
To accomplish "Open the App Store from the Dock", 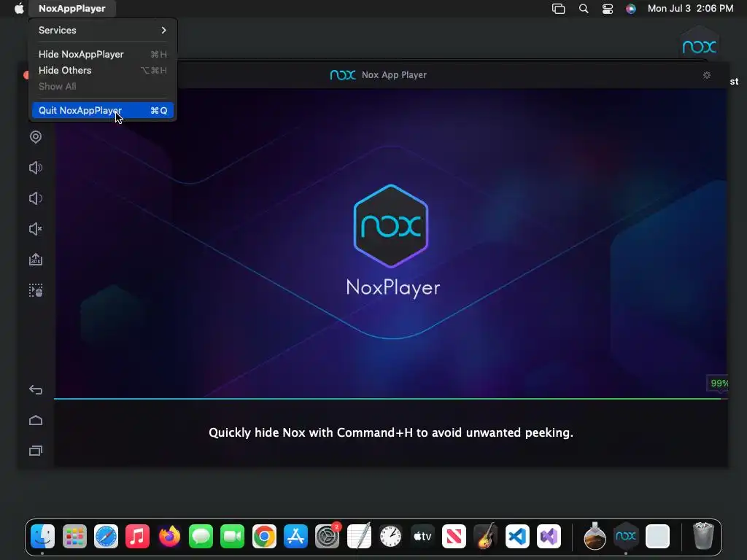I will (x=296, y=536).
